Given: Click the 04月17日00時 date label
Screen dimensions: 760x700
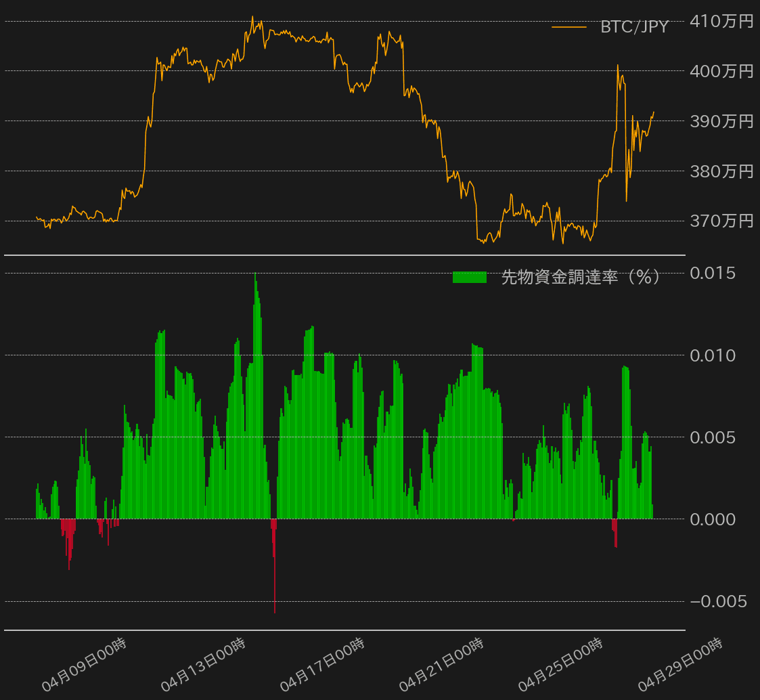Looking at the screenshot, I should 322,665.
